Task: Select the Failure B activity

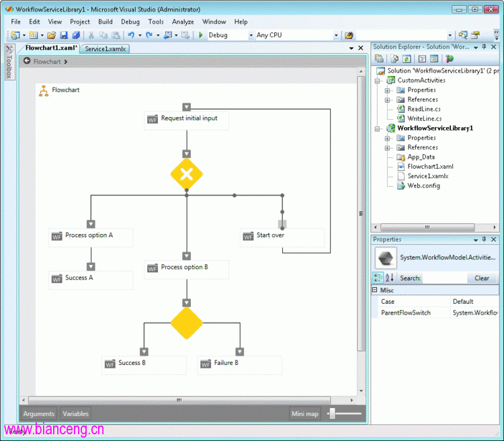Action: click(x=240, y=365)
